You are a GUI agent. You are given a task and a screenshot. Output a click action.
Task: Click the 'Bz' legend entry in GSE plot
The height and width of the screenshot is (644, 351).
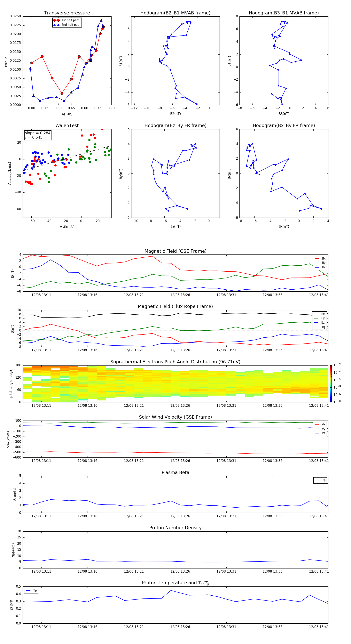click(320, 268)
